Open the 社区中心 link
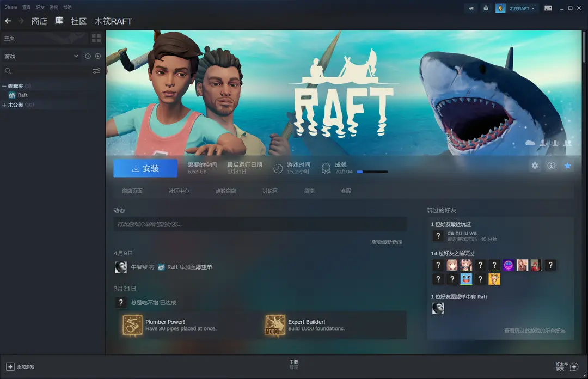The height and width of the screenshot is (379, 588). pos(179,191)
